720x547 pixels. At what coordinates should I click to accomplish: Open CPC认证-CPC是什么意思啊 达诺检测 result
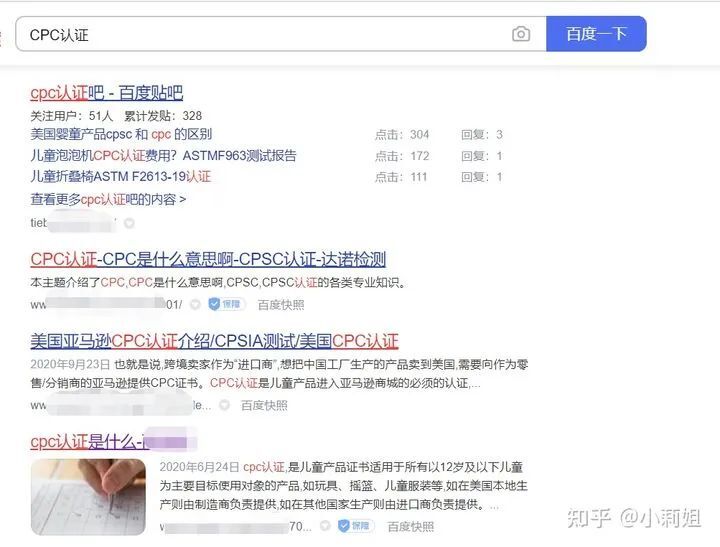click(x=208, y=259)
